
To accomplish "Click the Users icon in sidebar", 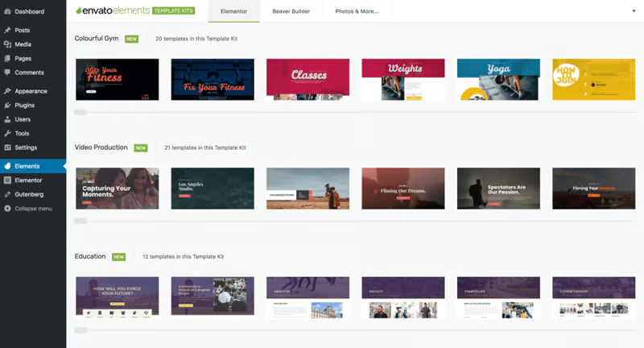I will click(x=7, y=119).
